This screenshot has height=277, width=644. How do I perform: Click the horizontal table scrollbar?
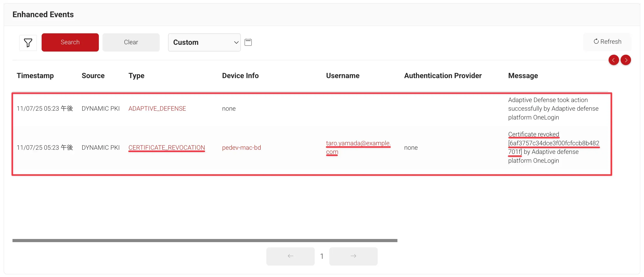point(205,241)
